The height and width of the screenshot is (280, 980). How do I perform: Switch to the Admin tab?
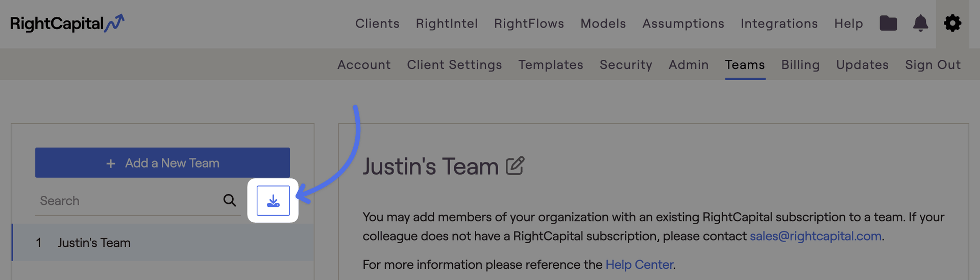pos(689,65)
